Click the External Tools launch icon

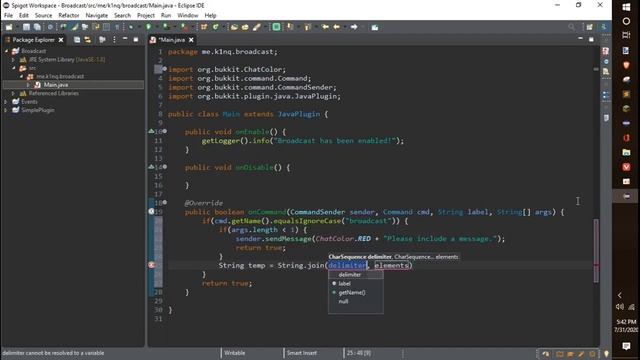tap(184, 27)
